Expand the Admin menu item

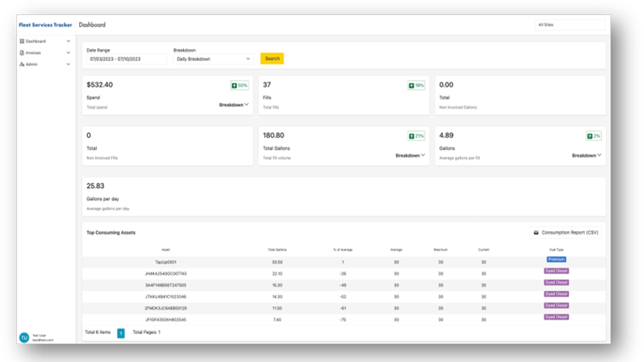tap(68, 64)
